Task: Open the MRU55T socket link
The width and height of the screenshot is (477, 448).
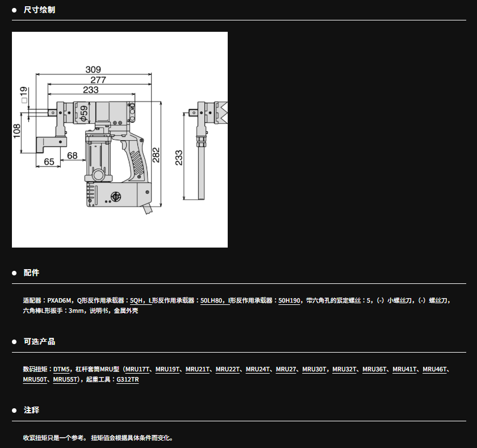Action: (65, 379)
